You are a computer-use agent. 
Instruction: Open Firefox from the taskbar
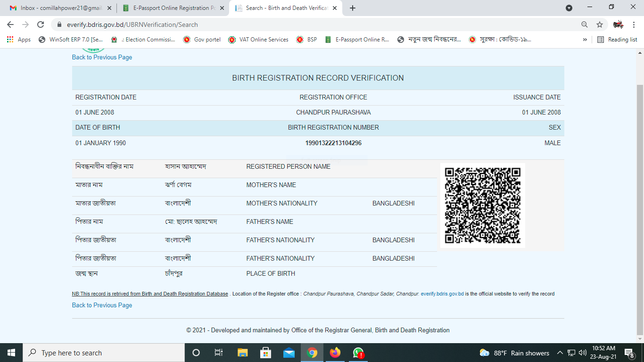click(335, 353)
